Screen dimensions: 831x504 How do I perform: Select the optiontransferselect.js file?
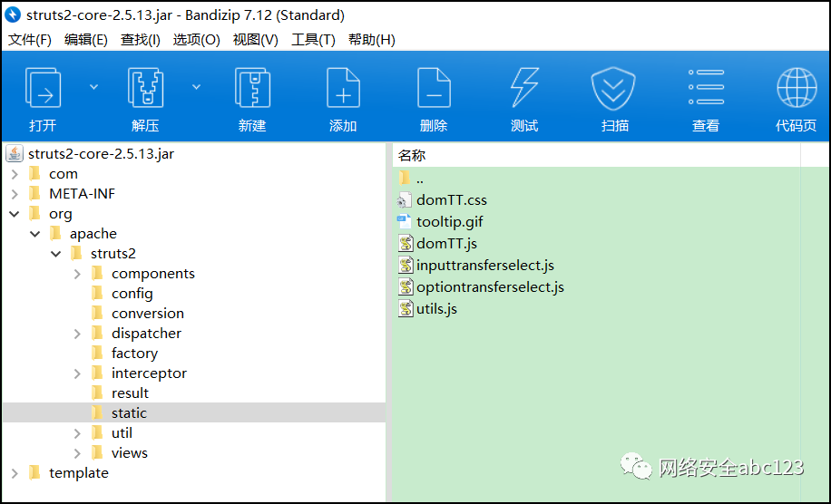point(490,287)
